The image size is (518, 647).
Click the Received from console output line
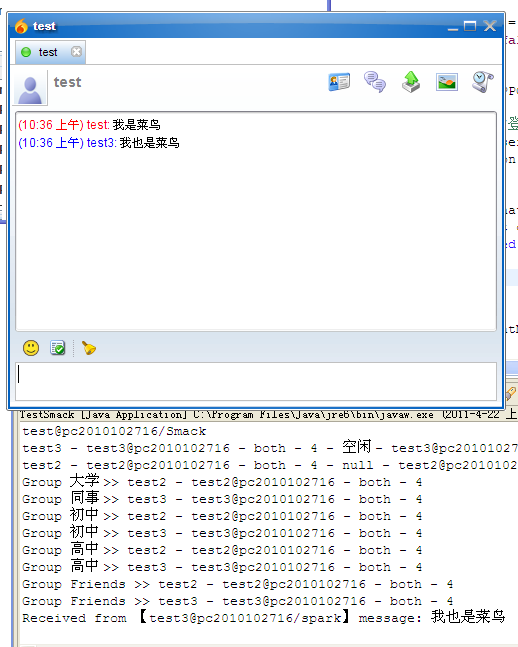[264, 617]
